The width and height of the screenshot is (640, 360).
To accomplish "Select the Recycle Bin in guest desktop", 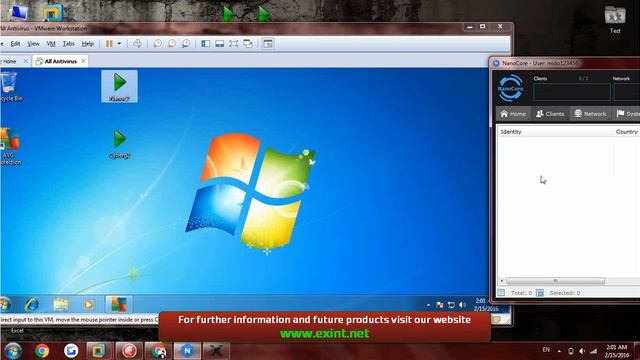I will click(x=10, y=86).
